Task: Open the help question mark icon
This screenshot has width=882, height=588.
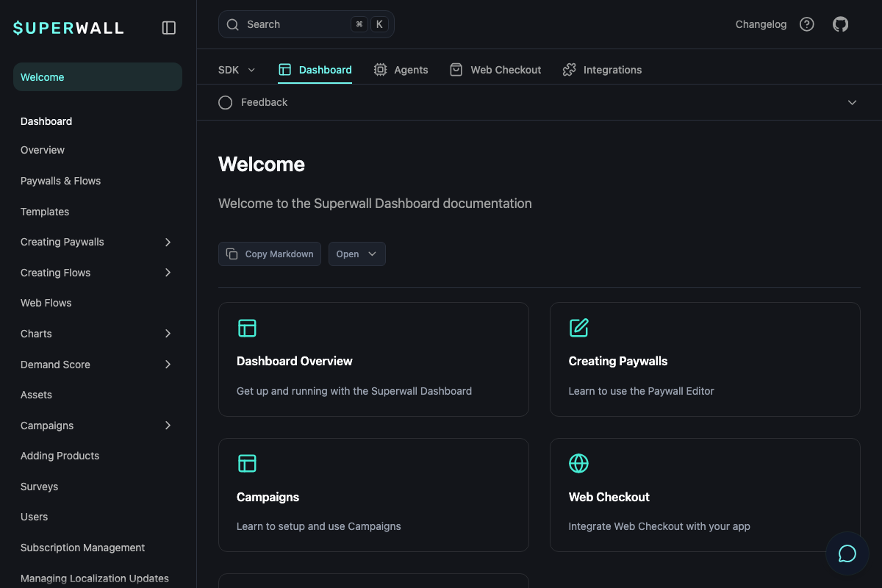Action: tap(807, 24)
